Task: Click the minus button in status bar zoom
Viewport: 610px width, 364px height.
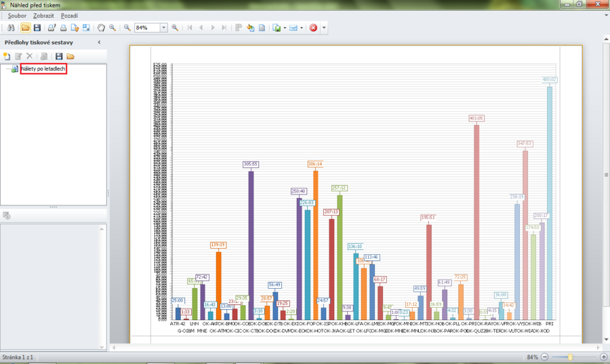Action: coord(544,357)
